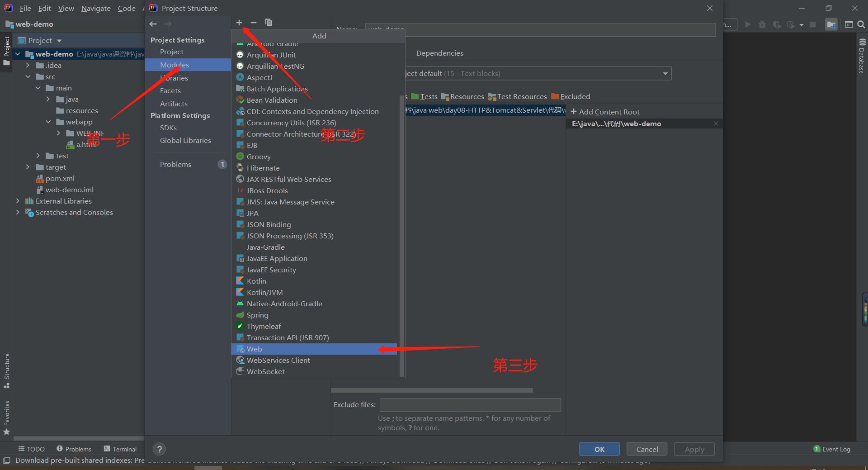The height and width of the screenshot is (470, 868).
Task: Remove the web-demo content root
Action: coord(716,123)
